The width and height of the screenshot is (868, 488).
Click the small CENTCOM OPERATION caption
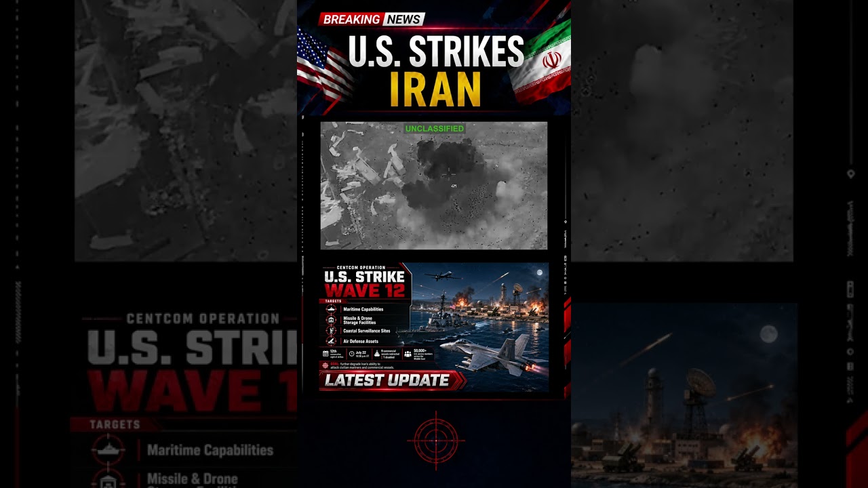[x=361, y=268]
